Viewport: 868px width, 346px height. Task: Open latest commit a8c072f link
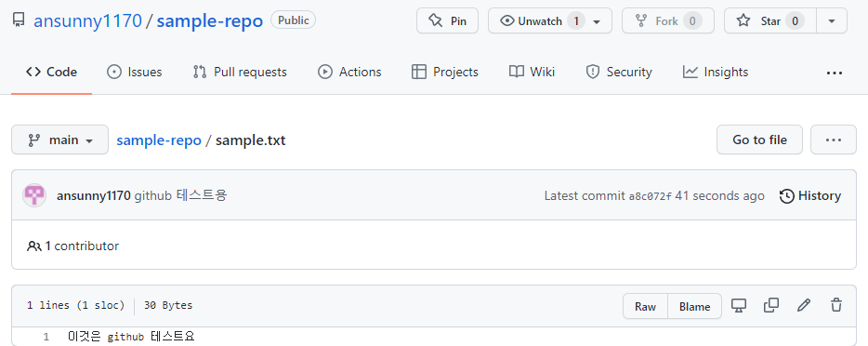[650, 196]
